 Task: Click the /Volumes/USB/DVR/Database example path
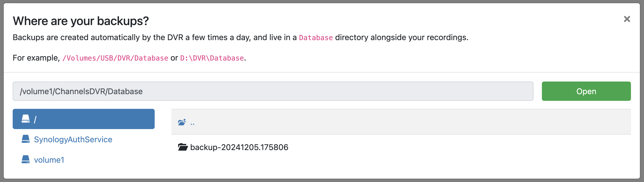115,58
